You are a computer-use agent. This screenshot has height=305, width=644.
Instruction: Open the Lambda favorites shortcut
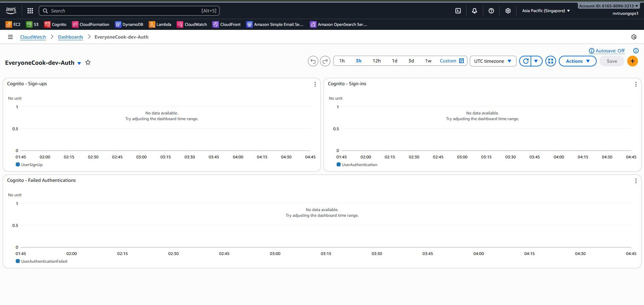pyautogui.click(x=160, y=24)
